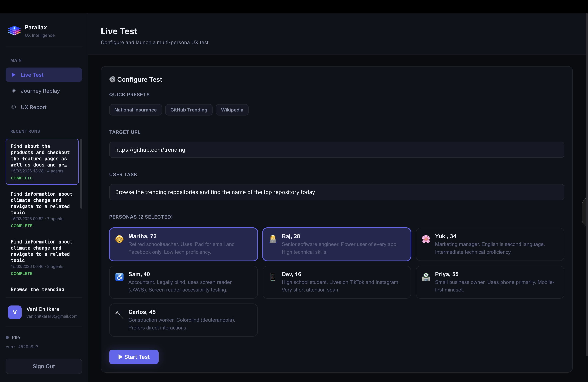Select the Dev, 16 persona card
The image size is (588, 382).
[336, 282]
